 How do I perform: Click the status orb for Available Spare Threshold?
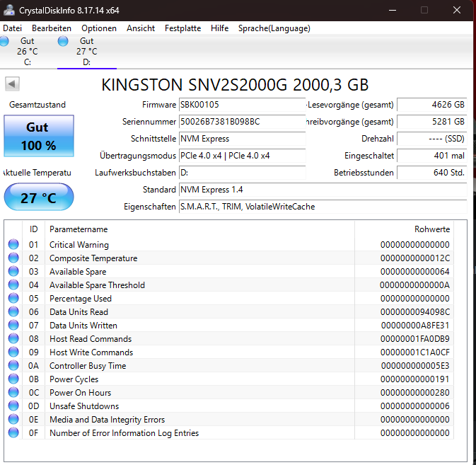[13, 285]
